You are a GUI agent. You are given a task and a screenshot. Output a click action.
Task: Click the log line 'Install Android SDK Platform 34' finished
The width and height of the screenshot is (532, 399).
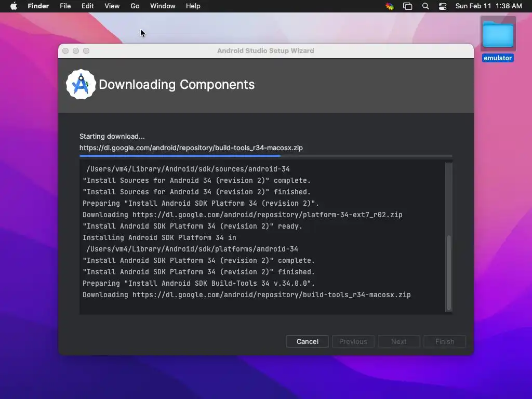pos(198,272)
